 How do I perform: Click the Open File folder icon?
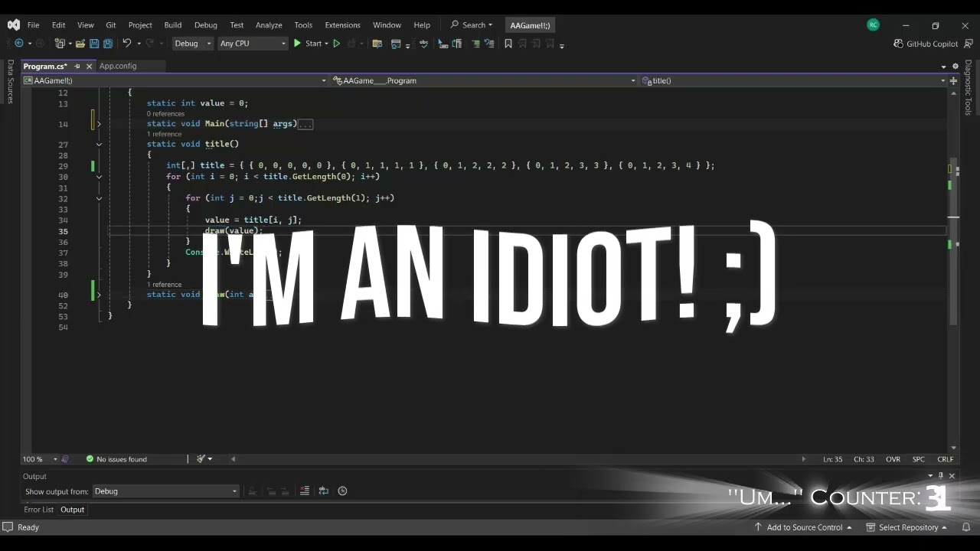(80, 44)
